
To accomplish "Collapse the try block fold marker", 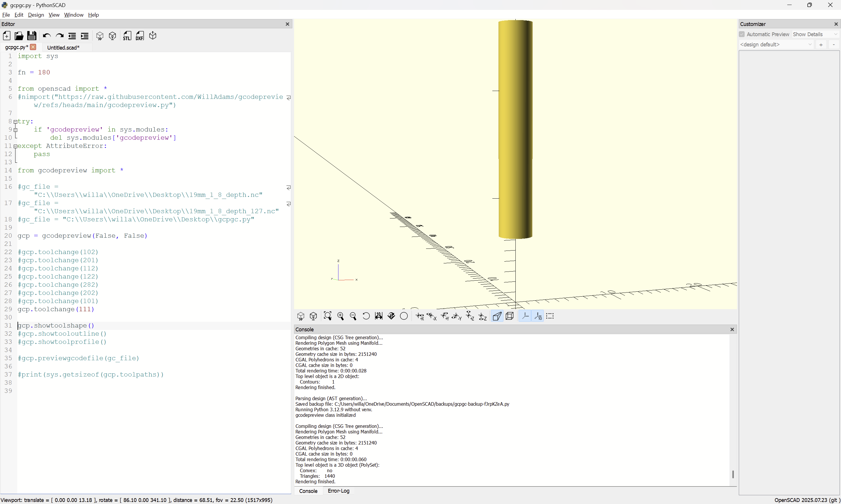I will coord(15,122).
